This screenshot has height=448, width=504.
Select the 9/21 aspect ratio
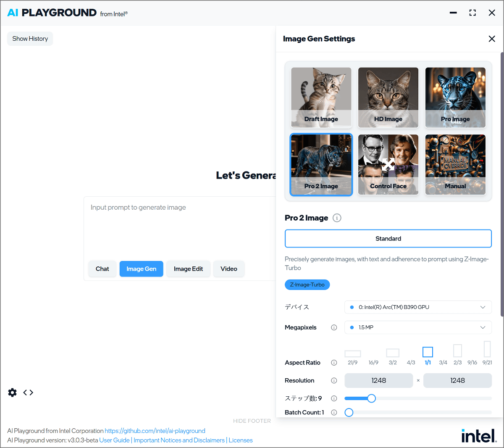[x=487, y=353]
